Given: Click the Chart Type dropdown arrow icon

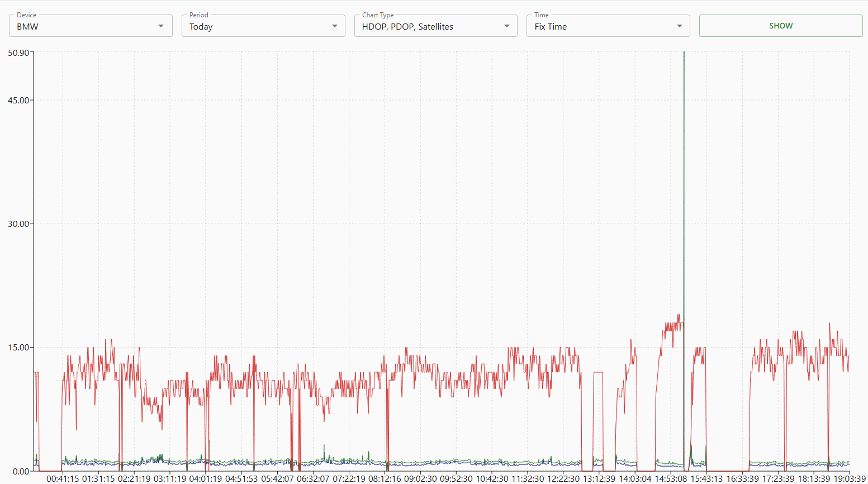Looking at the screenshot, I should (506, 26).
